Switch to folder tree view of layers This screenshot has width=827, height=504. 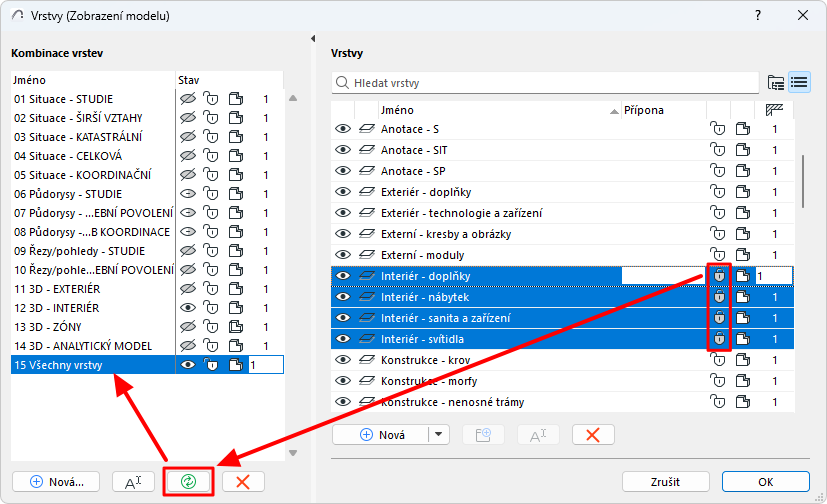[x=776, y=83]
